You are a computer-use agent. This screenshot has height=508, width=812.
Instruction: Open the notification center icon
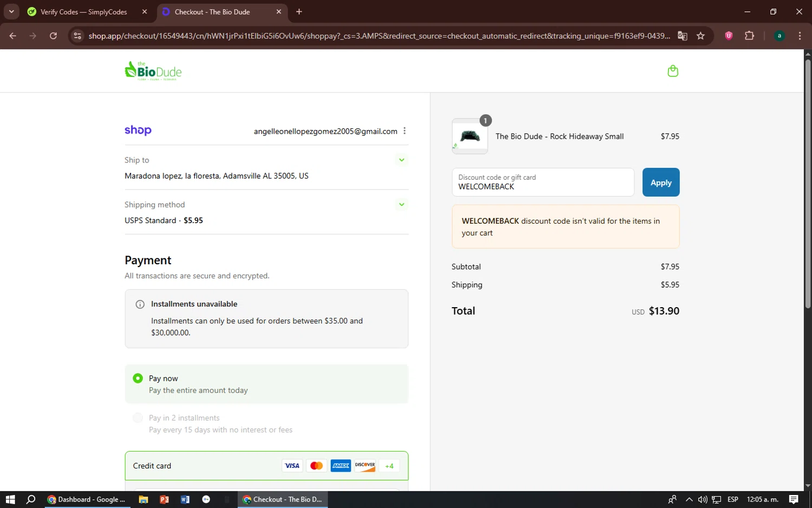tap(794, 499)
